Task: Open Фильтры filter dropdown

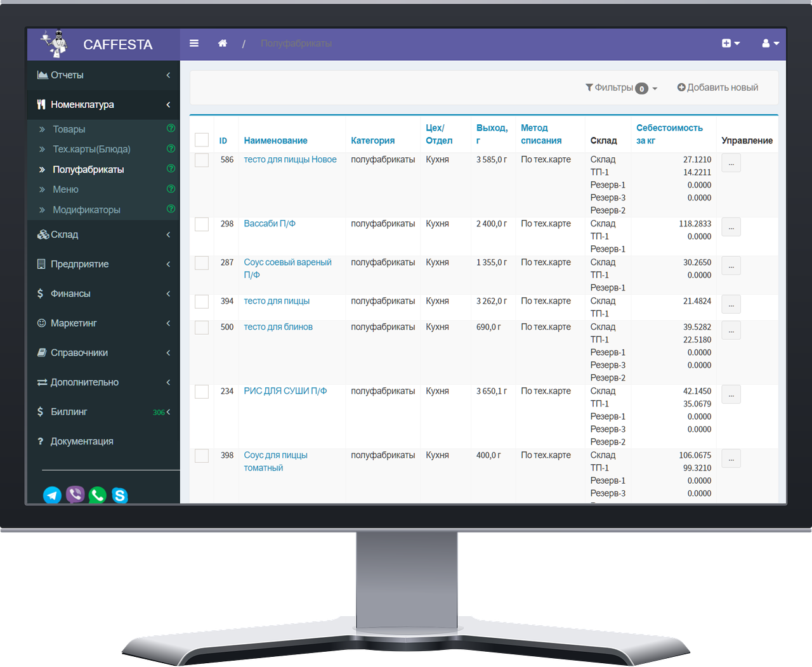Action: coord(621,87)
